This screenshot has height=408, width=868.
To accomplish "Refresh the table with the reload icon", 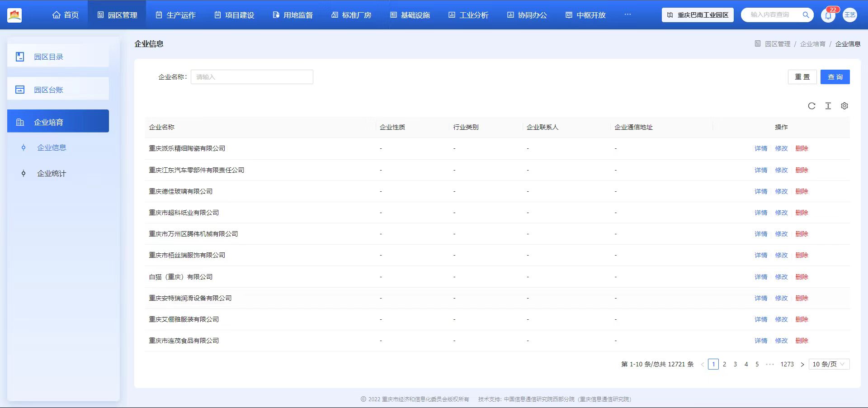I will tap(812, 106).
